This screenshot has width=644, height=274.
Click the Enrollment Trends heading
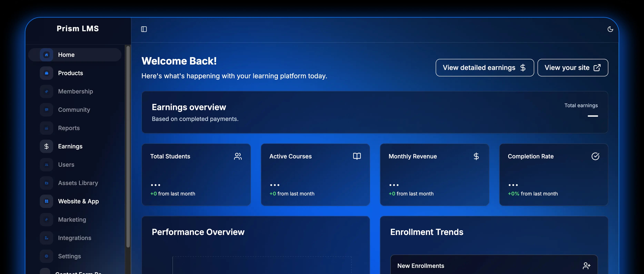[427, 232]
